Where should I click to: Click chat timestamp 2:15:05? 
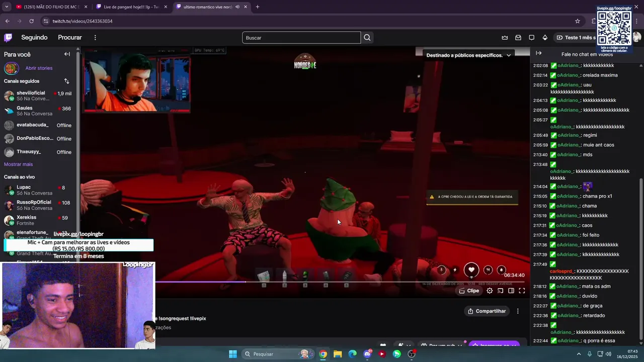pos(540,196)
